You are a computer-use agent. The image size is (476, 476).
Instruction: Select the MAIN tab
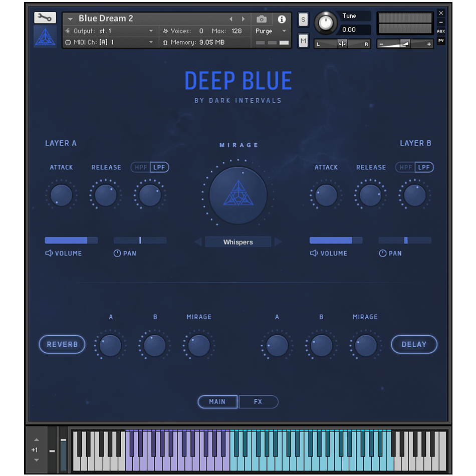[217, 401]
